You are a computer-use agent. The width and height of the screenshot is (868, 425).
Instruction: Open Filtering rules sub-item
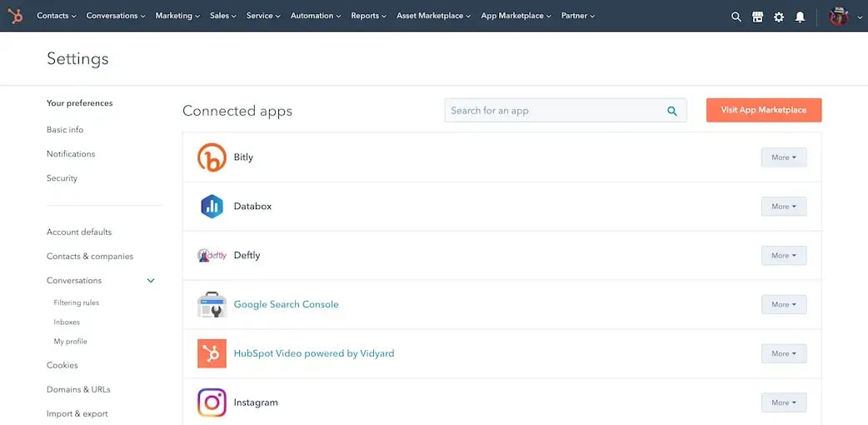tap(77, 303)
